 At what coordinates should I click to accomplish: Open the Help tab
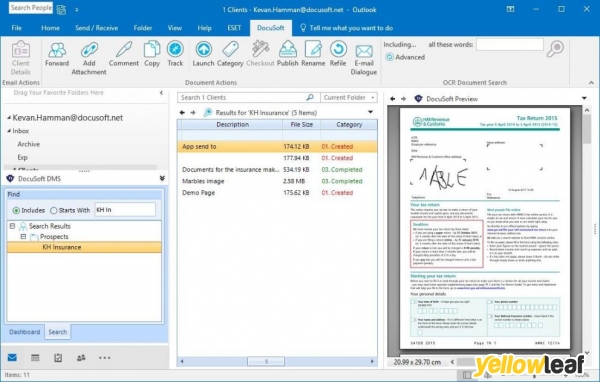[x=204, y=28]
